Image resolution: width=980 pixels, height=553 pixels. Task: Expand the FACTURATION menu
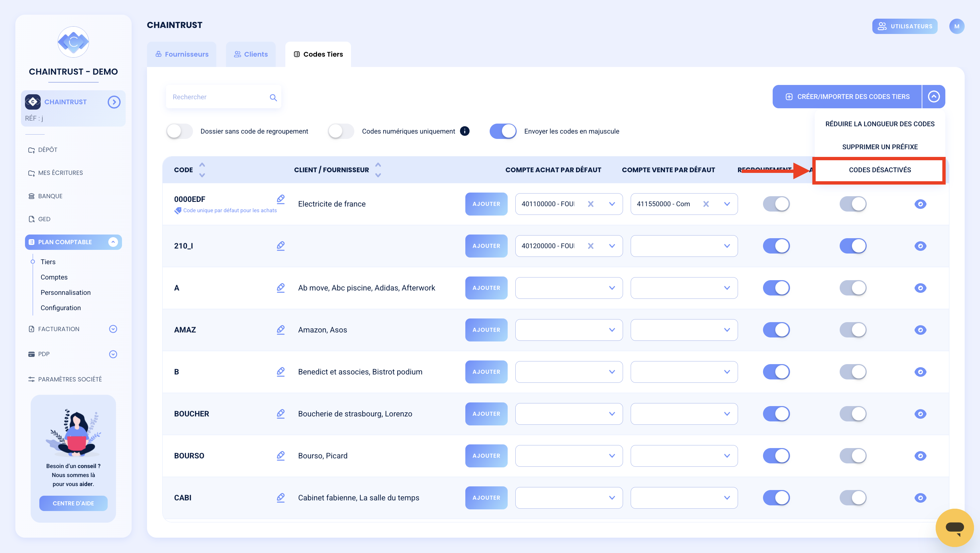(x=113, y=329)
